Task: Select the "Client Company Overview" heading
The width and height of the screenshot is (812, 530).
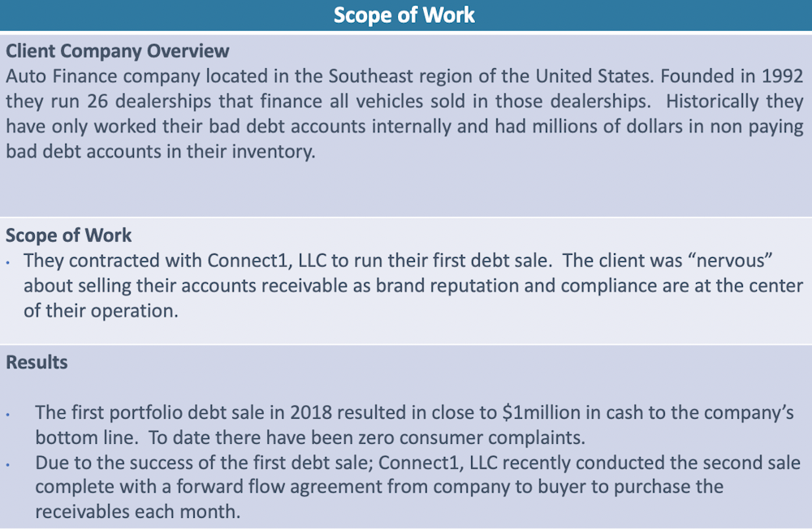Action: (x=118, y=50)
